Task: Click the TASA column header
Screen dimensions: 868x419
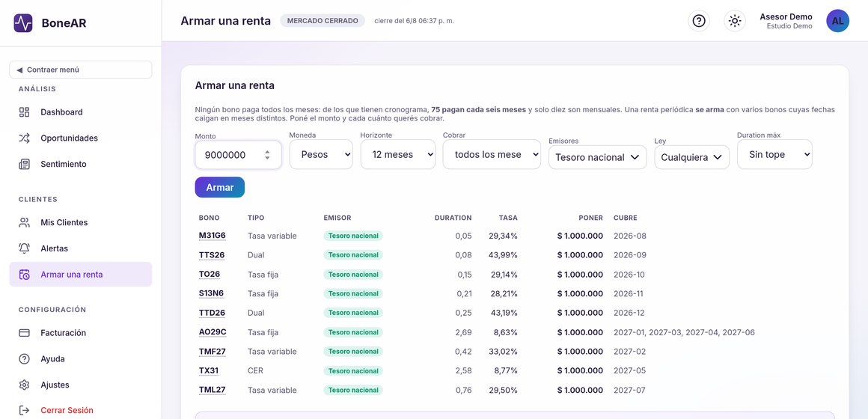Action: click(x=508, y=218)
